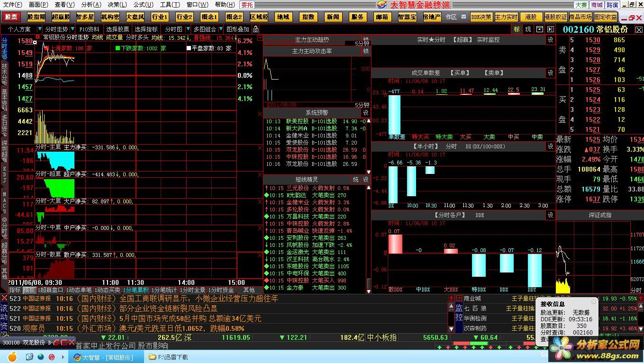Open the 港股 toolbar button
The width and height of the screenshot is (644, 363).
coord(531,17)
